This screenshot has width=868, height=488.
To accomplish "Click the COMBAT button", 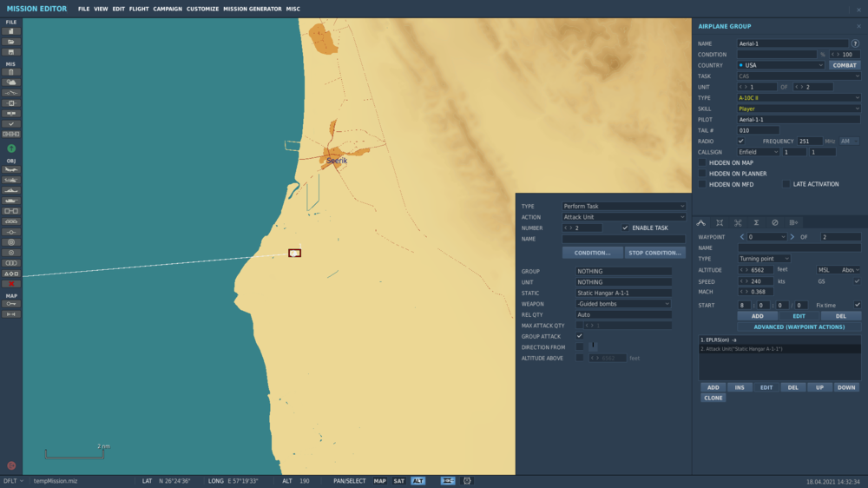I will coord(845,65).
